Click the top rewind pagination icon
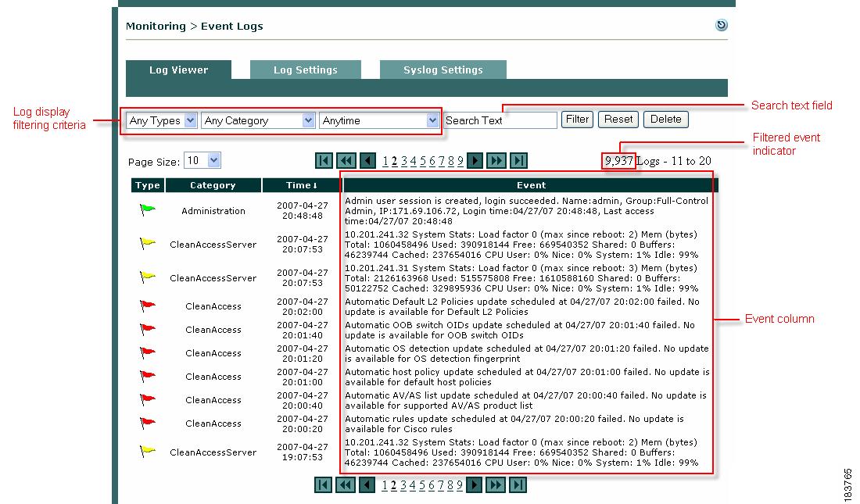This screenshot has width=860, height=504. pyautogui.click(x=345, y=160)
